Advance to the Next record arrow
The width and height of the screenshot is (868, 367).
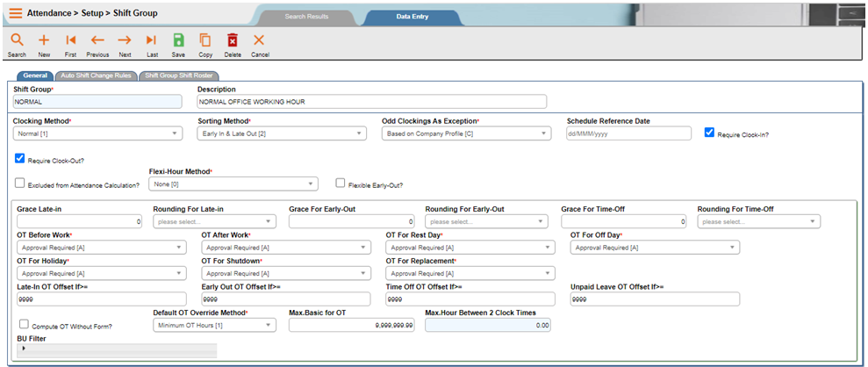pyautogui.click(x=125, y=40)
